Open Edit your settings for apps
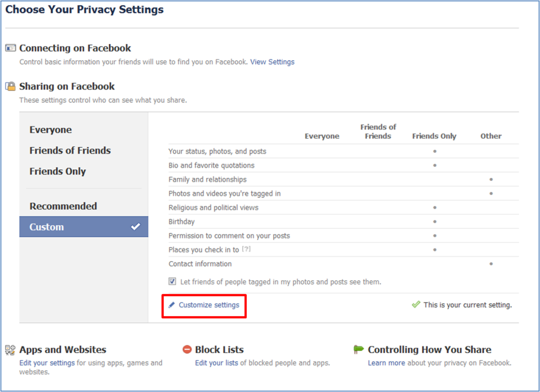The image size is (540, 392). click(47, 363)
